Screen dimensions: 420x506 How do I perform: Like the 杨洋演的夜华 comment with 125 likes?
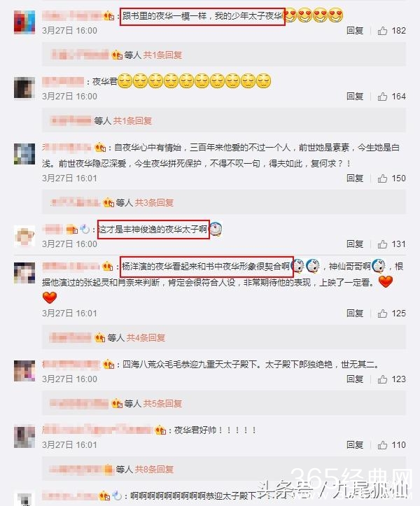click(x=383, y=314)
